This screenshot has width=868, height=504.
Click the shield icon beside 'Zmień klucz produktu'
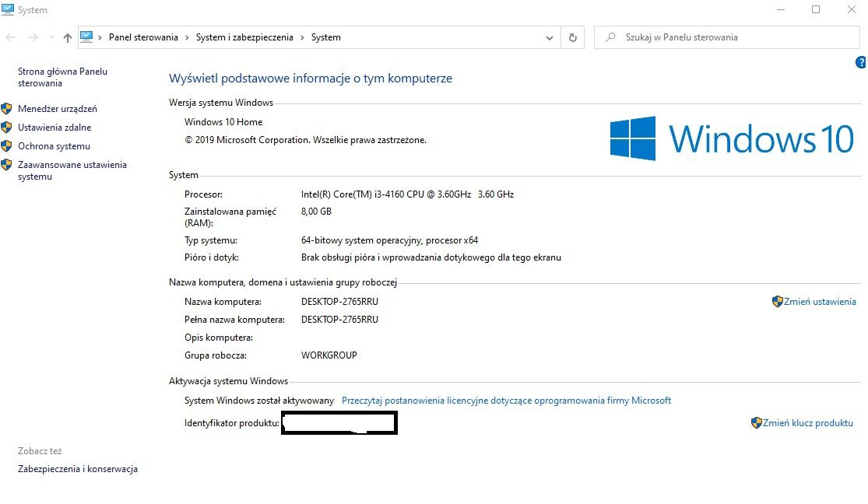coord(756,422)
